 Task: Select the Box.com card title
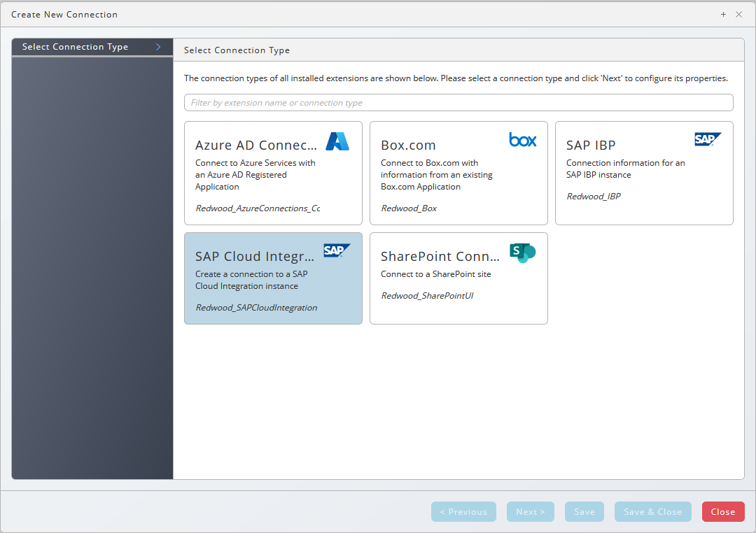[408, 145]
